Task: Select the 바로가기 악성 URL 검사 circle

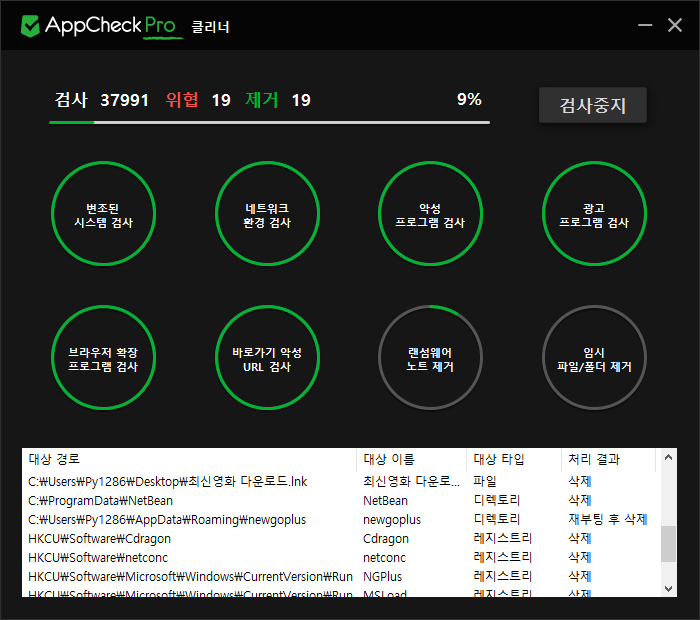Action: [267, 358]
